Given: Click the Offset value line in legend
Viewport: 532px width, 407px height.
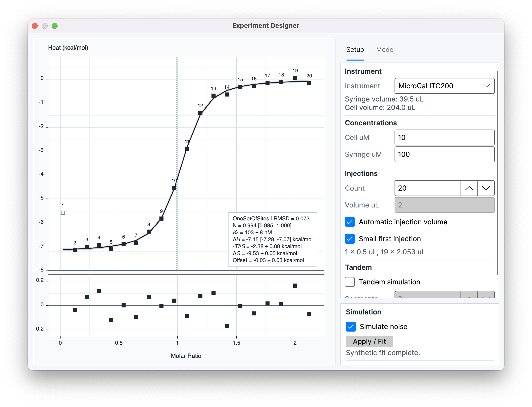Looking at the screenshot, I should [268, 260].
